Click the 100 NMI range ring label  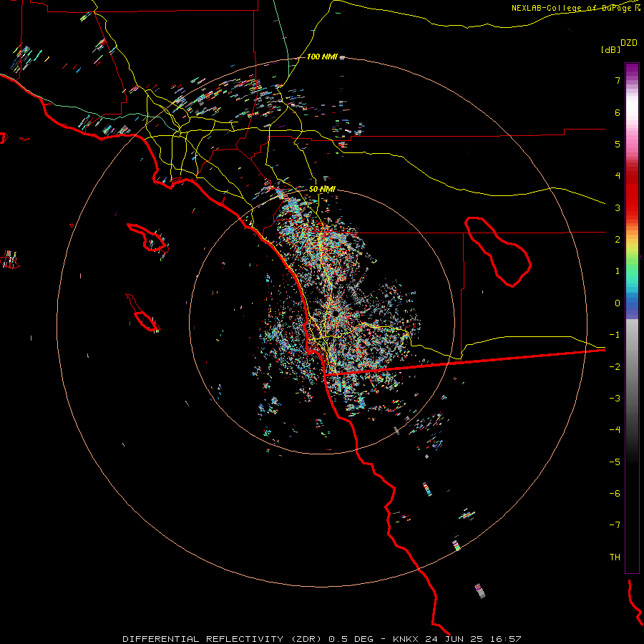pos(322,57)
